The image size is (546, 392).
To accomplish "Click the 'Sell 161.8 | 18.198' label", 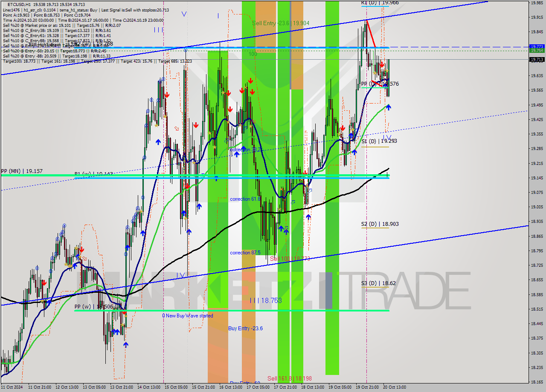I will point(290,378).
